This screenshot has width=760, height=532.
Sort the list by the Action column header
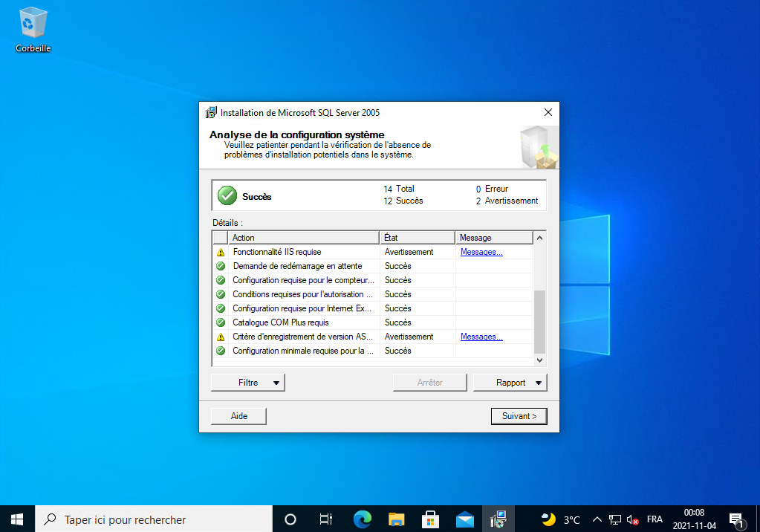[304, 238]
